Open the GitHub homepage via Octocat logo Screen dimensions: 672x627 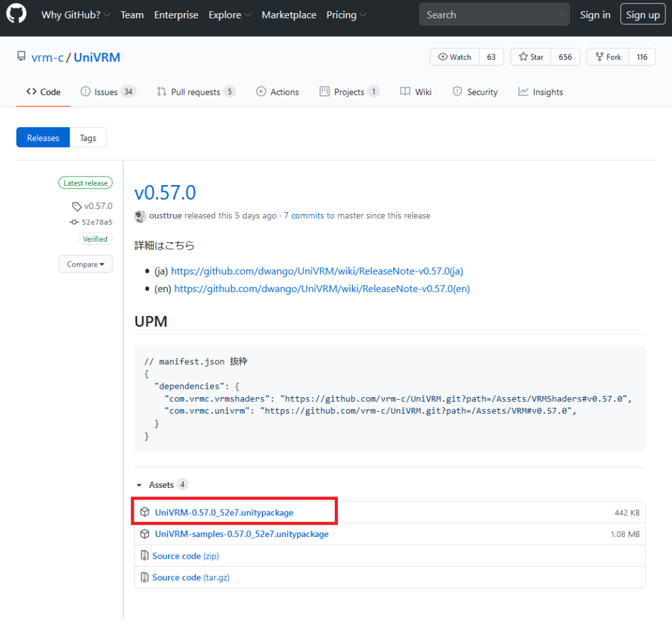pyautogui.click(x=16, y=14)
